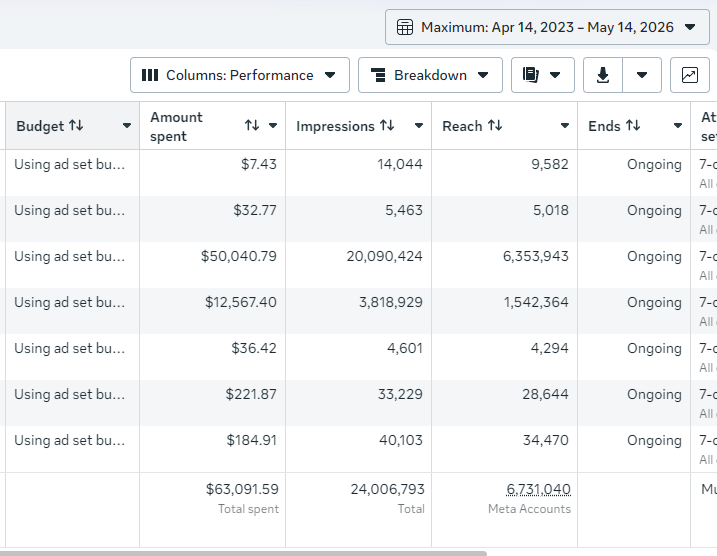Click the 1,542,364 reach value
The image size is (717, 556).
click(536, 302)
